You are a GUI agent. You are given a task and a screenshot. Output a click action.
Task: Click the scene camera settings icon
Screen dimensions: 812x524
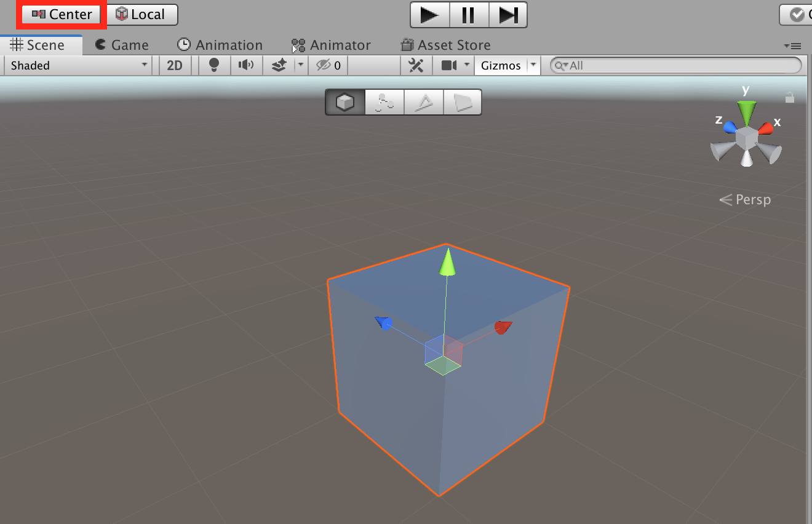[449, 65]
